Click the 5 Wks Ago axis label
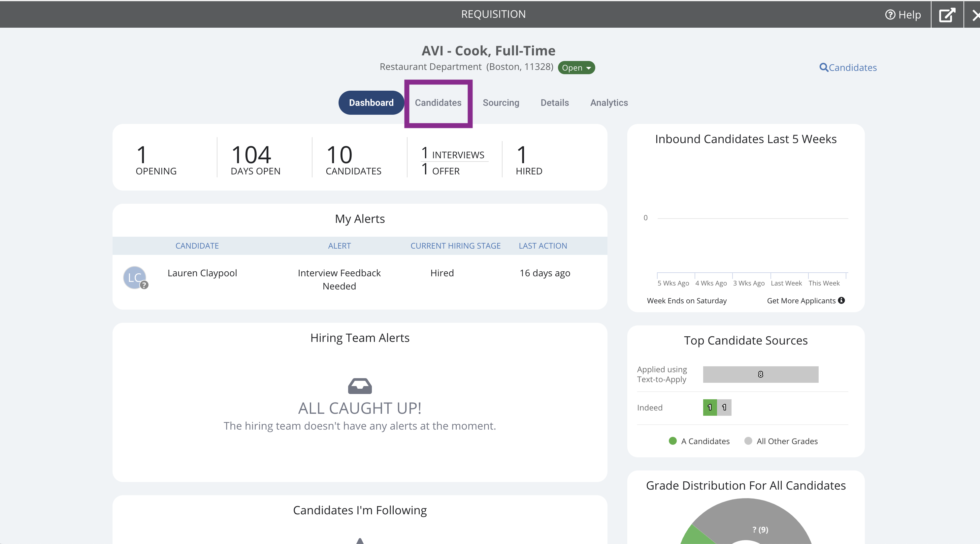980x544 pixels. tap(673, 283)
